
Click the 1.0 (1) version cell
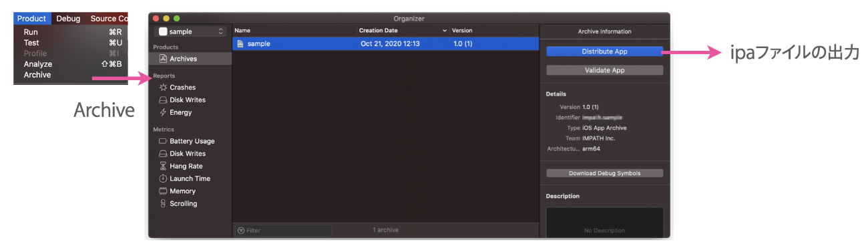463,43
